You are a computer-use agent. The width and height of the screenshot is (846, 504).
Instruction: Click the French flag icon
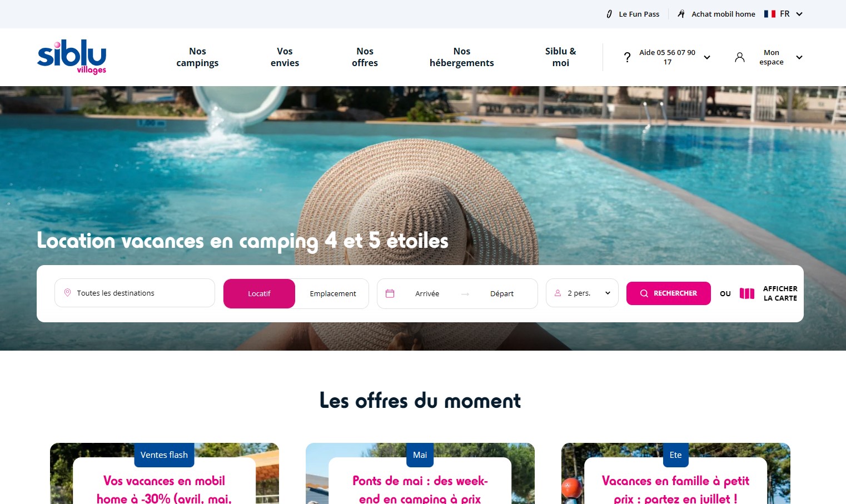point(770,14)
